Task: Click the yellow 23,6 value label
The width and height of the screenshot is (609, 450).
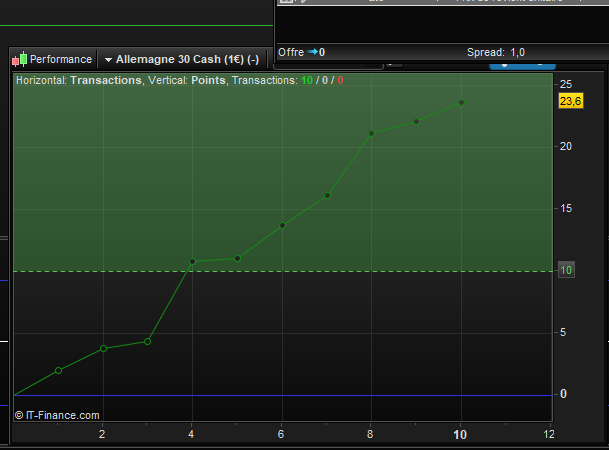Action: 571,101
